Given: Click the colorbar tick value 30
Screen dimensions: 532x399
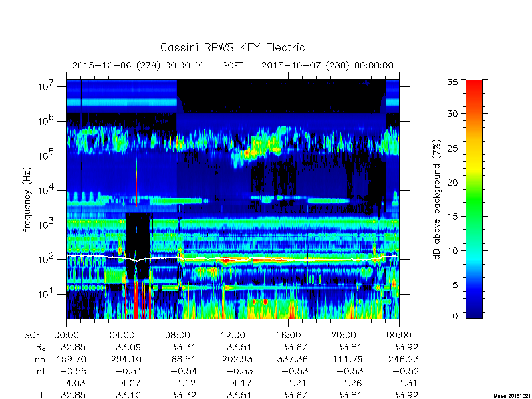Looking at the screenshot, I should tap(452, 114).
